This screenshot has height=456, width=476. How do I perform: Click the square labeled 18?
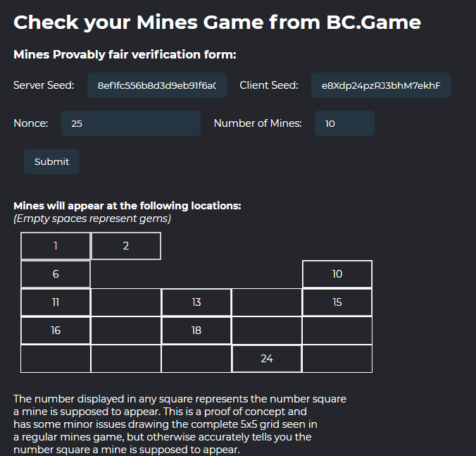click(196, 331)
